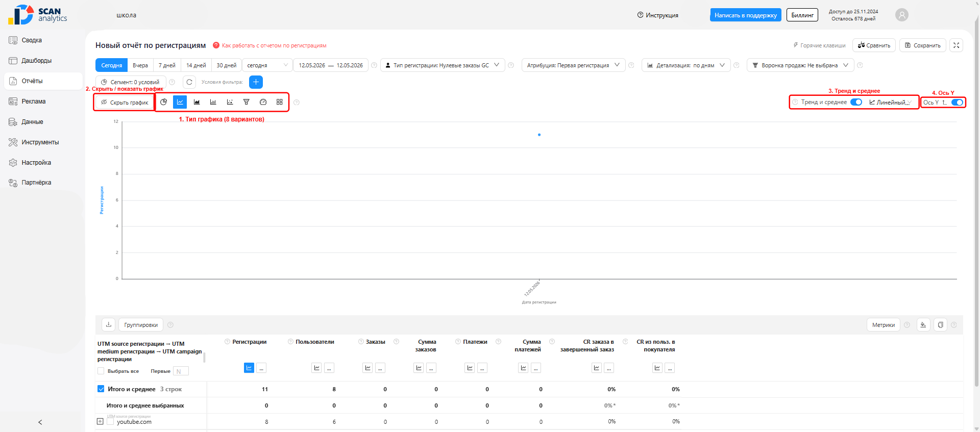Select the 30 дней period tab
The height and width of the screenshot is (432, 980).
(x=227, y=65)
